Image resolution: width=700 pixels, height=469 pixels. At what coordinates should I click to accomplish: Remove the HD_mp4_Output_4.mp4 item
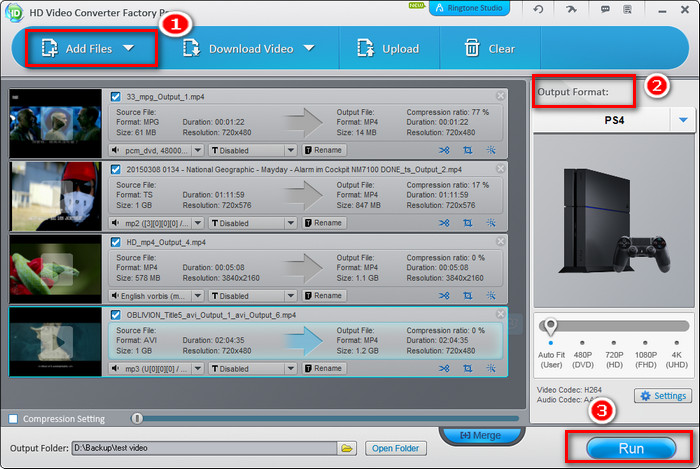pos(500,241)
